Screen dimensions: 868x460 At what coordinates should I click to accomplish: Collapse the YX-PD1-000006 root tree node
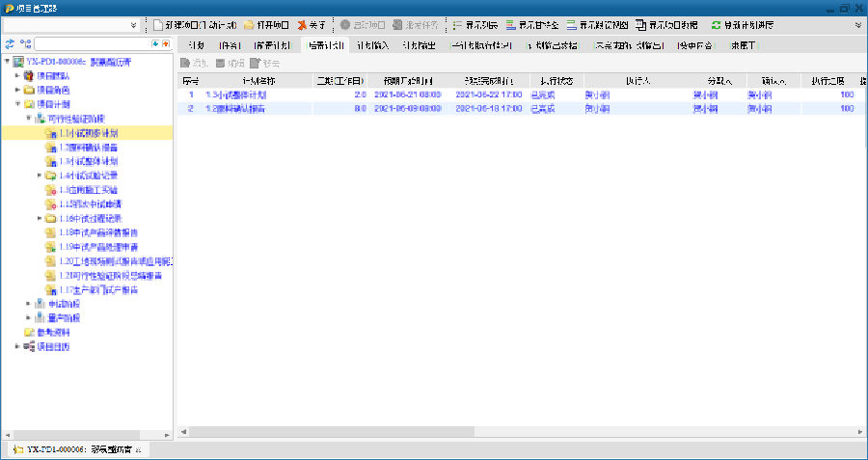click(7, 61)
